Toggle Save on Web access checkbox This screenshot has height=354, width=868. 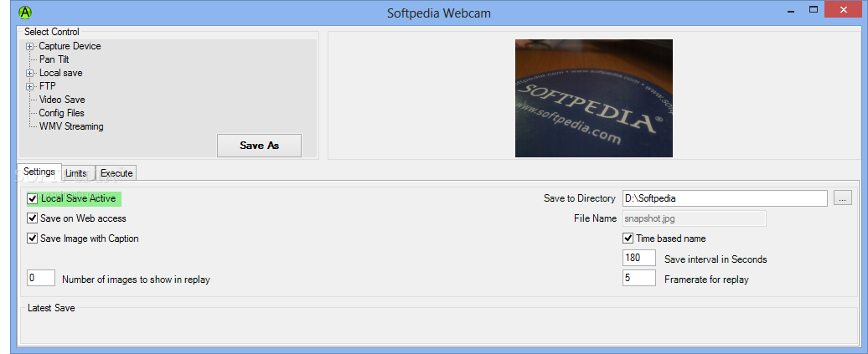(33, 218)
